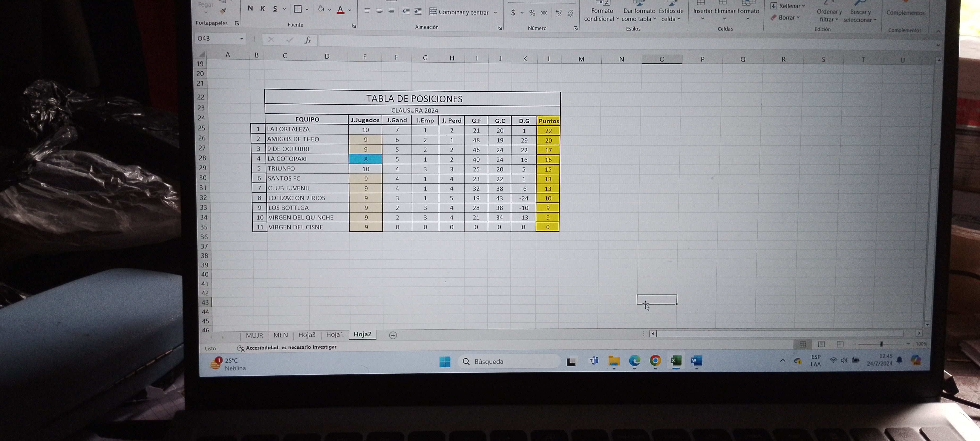Click the increase indent icon
The height and width of the screenshot is (441, 980).
tap(418, 11)
